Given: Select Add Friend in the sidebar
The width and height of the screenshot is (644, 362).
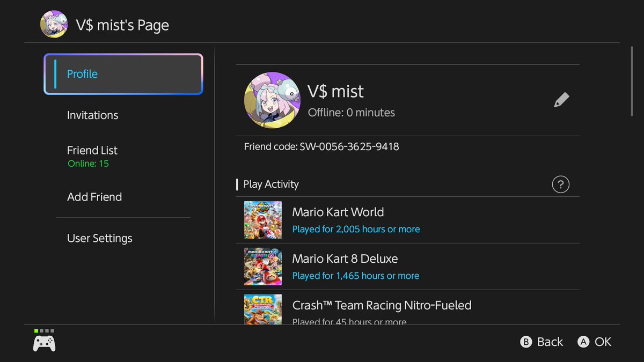Looking at the screenshot, I should click(x=94, y=197).
